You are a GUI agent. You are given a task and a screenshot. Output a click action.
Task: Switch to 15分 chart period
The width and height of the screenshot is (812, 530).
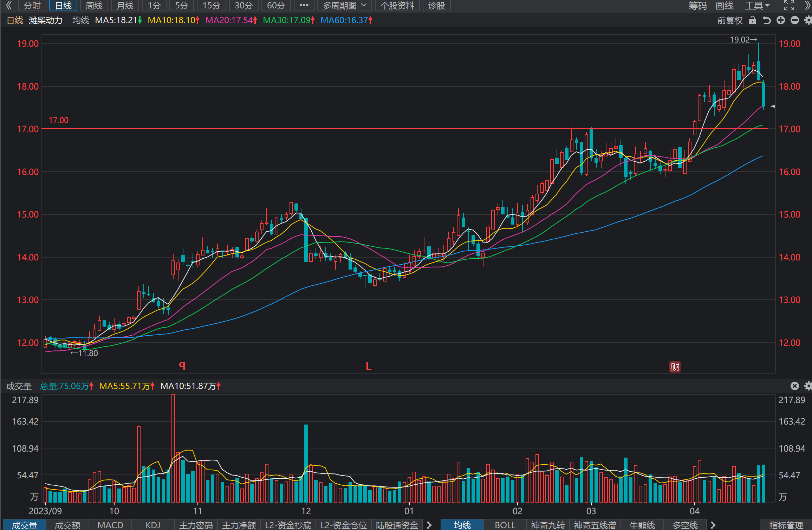coord(212,5)
